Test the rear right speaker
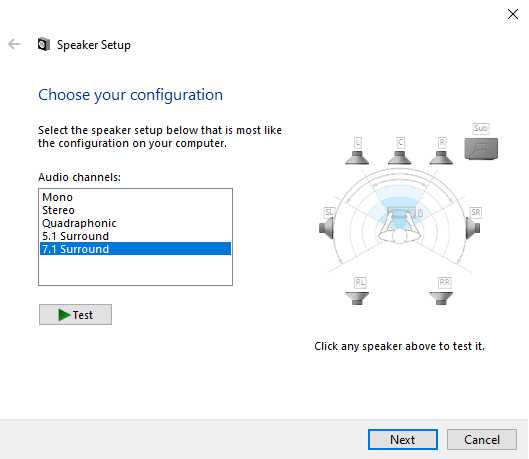This screenshot has width=529, height=459. click(x=441, y=298)
